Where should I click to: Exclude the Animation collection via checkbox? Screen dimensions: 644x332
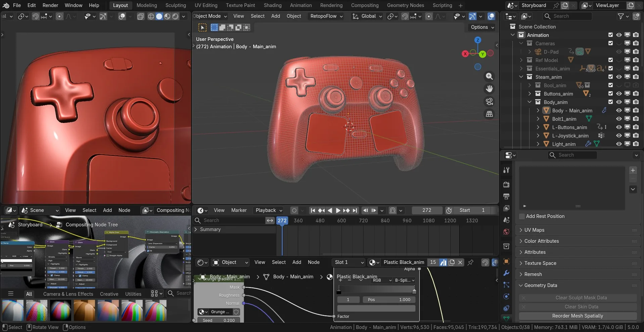[x=610, y=35]
